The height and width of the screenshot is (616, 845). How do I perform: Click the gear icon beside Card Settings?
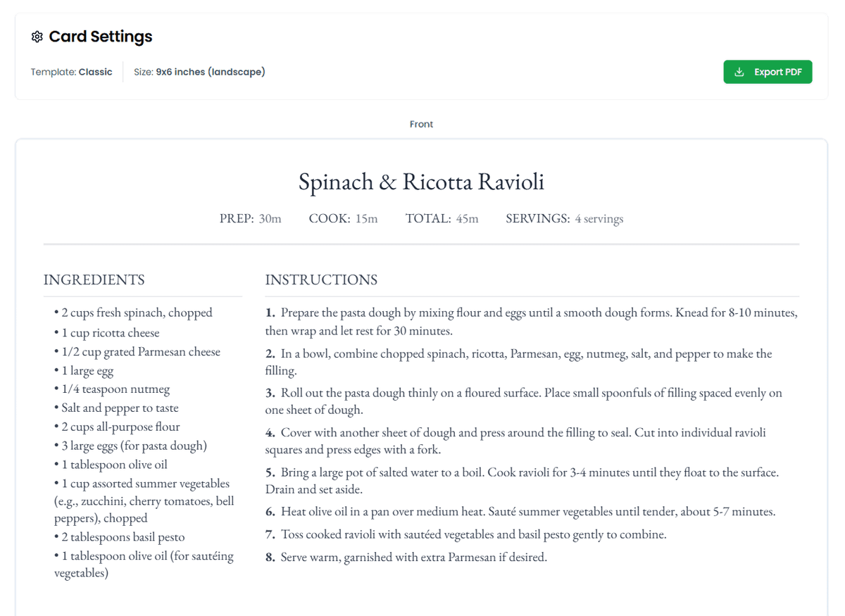[x=37, y=37]
